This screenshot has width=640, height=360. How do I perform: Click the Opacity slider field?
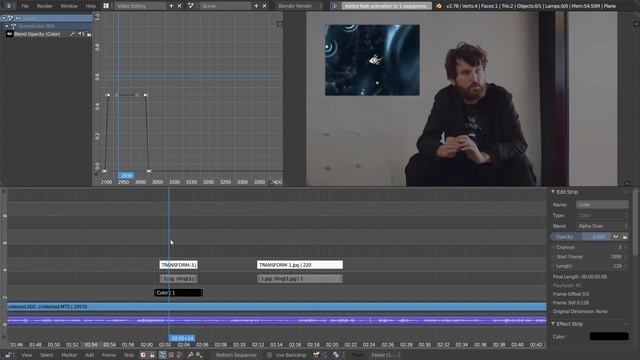point(581,237)
